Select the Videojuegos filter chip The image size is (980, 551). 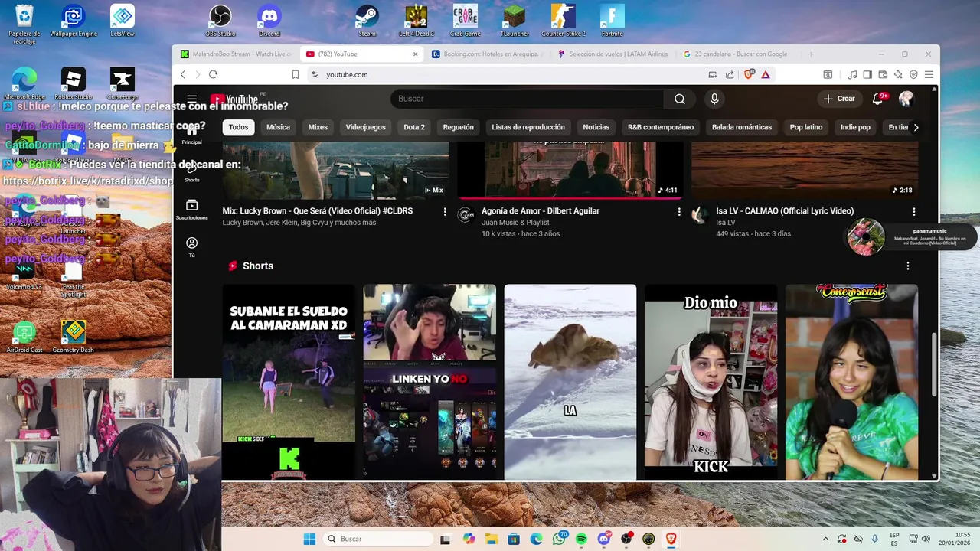click(365, 127)
